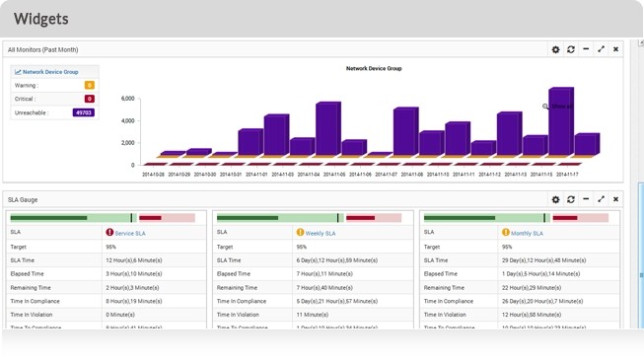Viewport: 644px width, 364px height.
Task: Open the Weekly SLA link
Action: point(321,234)
